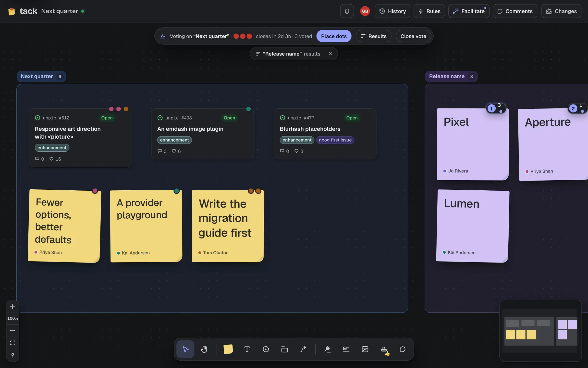The width and height of the screenshot is (588, 368).
Task: Open the Rules panel
Action: tap(429, 11)
